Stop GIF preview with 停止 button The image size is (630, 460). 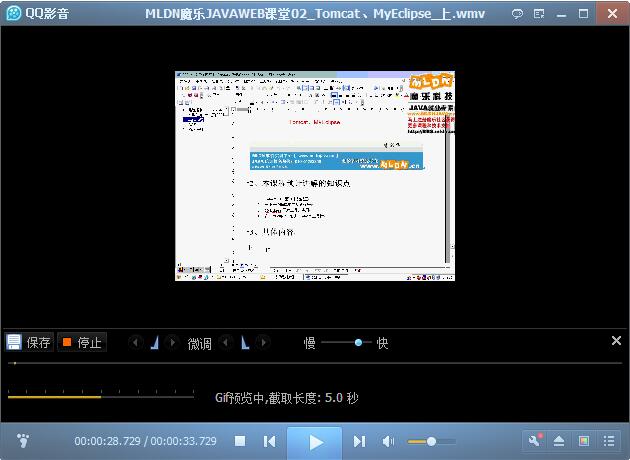tap(82, 342)
